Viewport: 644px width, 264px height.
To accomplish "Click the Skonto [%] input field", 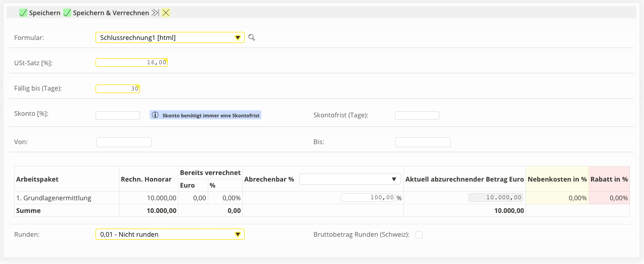I will tap(118, 115).
